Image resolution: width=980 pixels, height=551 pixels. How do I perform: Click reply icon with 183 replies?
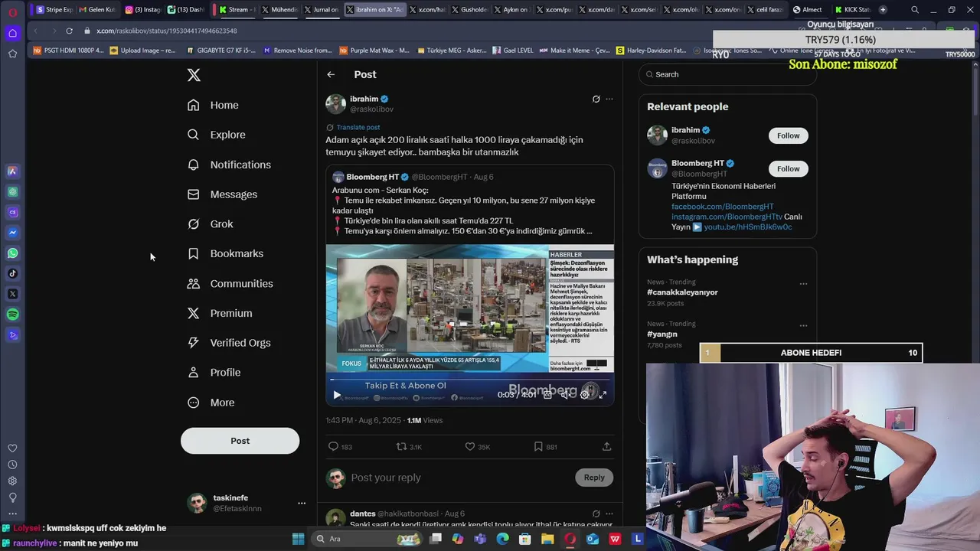pyautogui.click(x=333, y=446)
